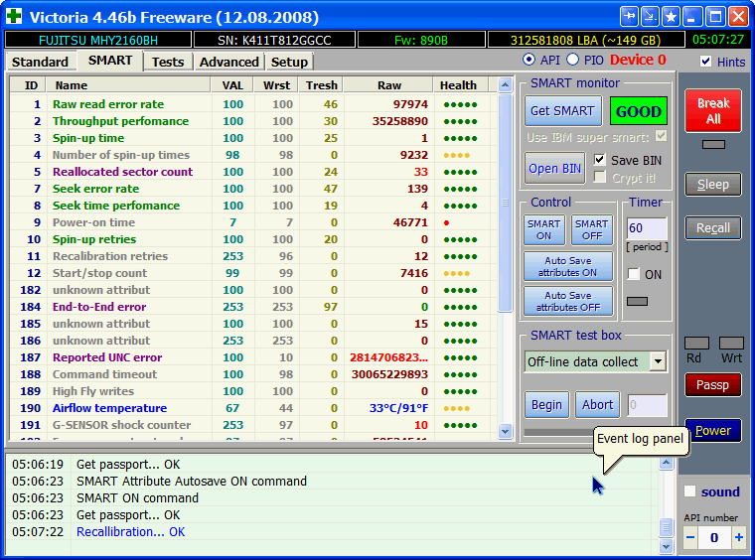The width and height of the screenshot is (755, 560).
Task: Select the Raw read error rate row
Action: [x=252, y=104]
